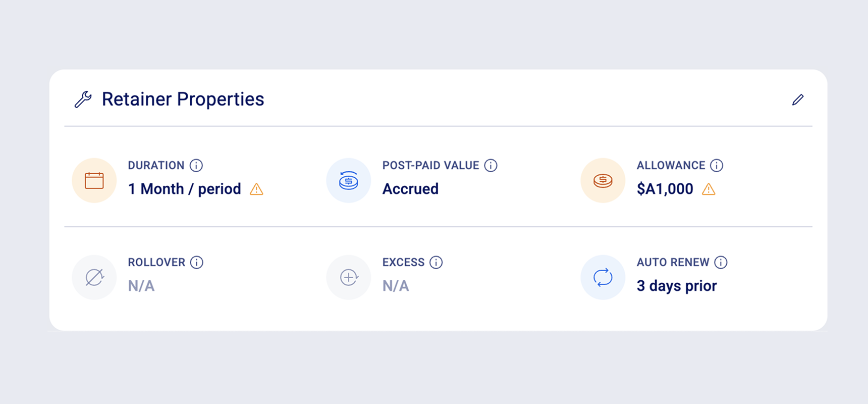The height and width of the screenshot is (404, 868).
Task: Select the orange calendar Duration icon
Action: [x=94, y=180]
